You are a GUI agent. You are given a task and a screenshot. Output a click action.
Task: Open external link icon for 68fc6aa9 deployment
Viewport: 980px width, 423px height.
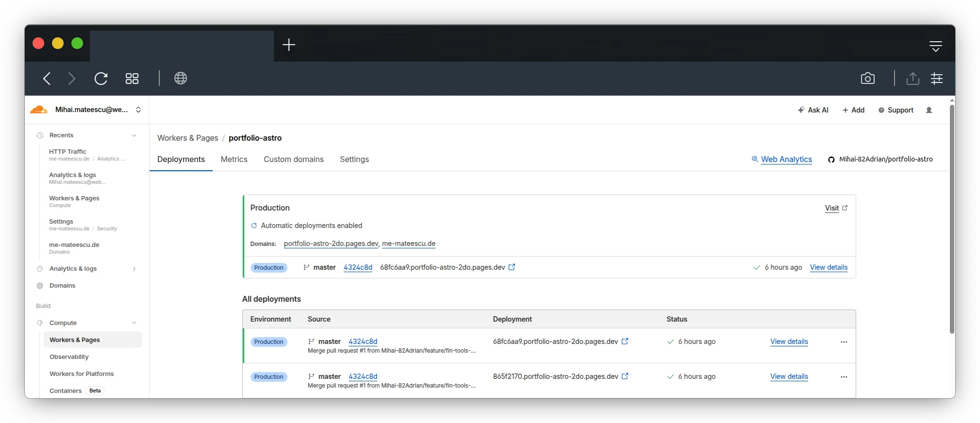pyautogui.click(x=625, y=342)
